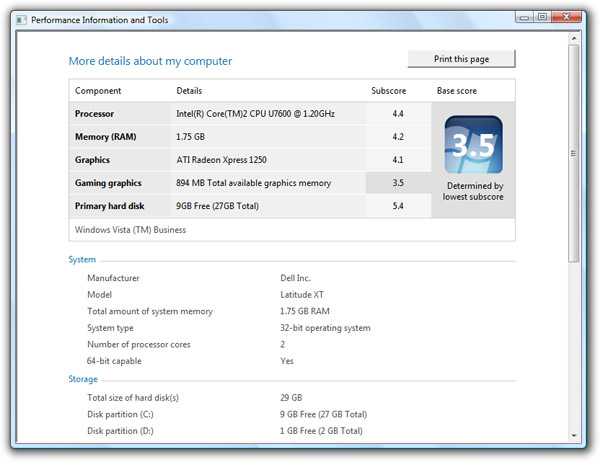The image size is (600, 462).
Task: Click '9GB Free (27GB Total)' details cell
Action: coord(217,206)
